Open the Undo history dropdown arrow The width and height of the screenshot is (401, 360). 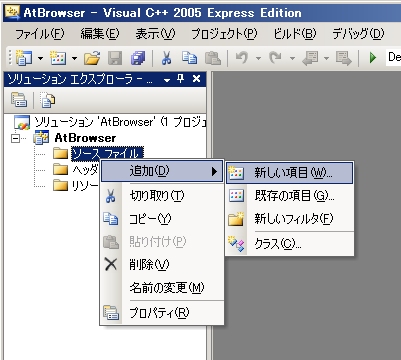tap(258, 58)
